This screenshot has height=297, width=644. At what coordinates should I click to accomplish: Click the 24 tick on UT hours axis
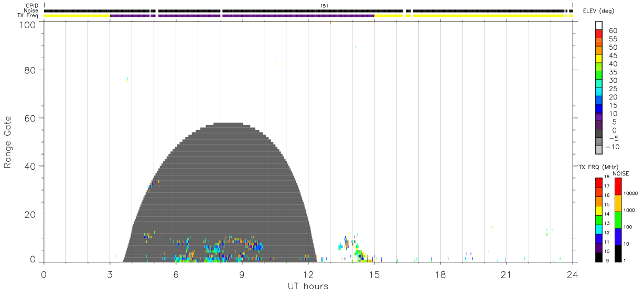[572, 274]
